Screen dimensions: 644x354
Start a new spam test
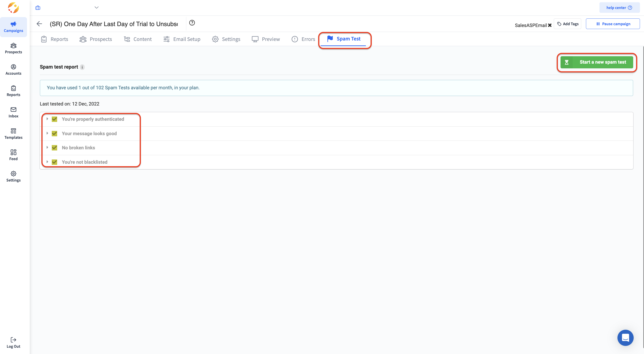click(597, 62)
